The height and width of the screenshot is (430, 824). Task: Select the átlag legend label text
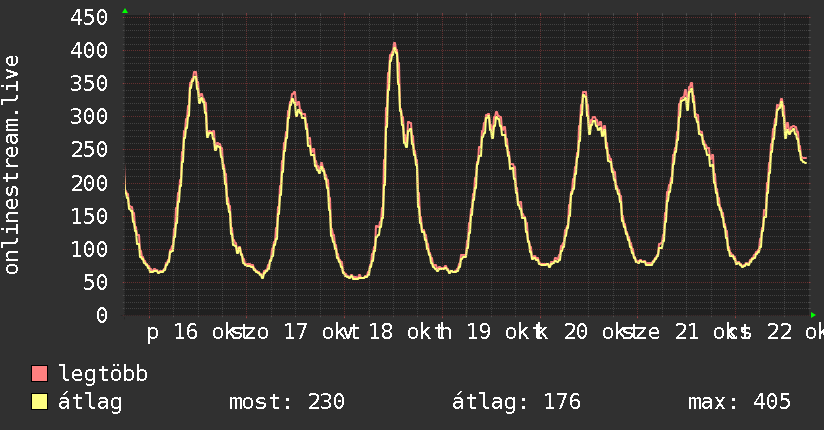(x=90, y=402)
